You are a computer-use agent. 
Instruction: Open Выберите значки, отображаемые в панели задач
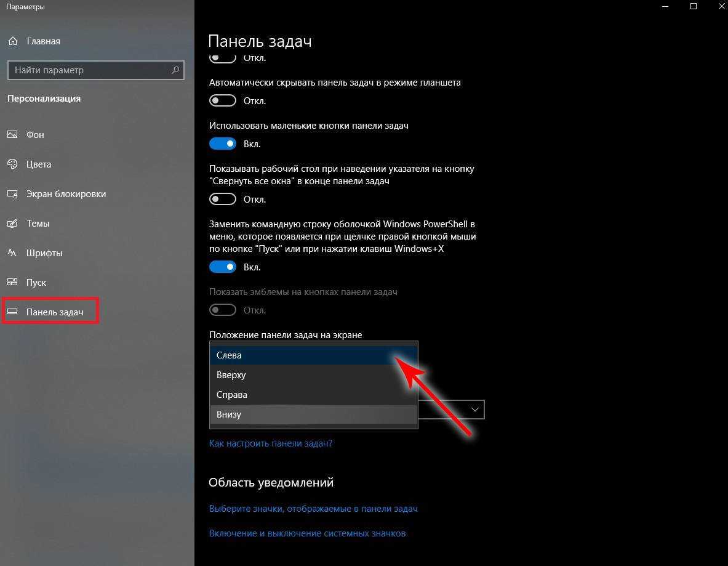[x=313, y=509]
